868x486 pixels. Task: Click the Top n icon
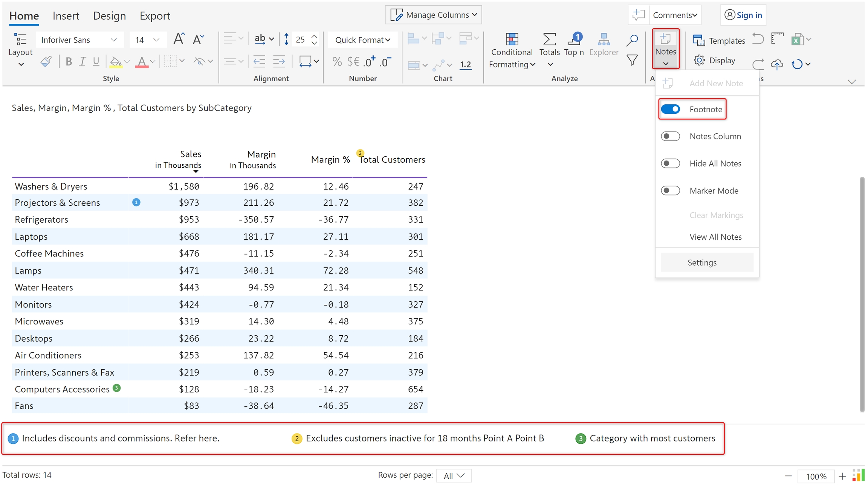[x=574, y=40]
